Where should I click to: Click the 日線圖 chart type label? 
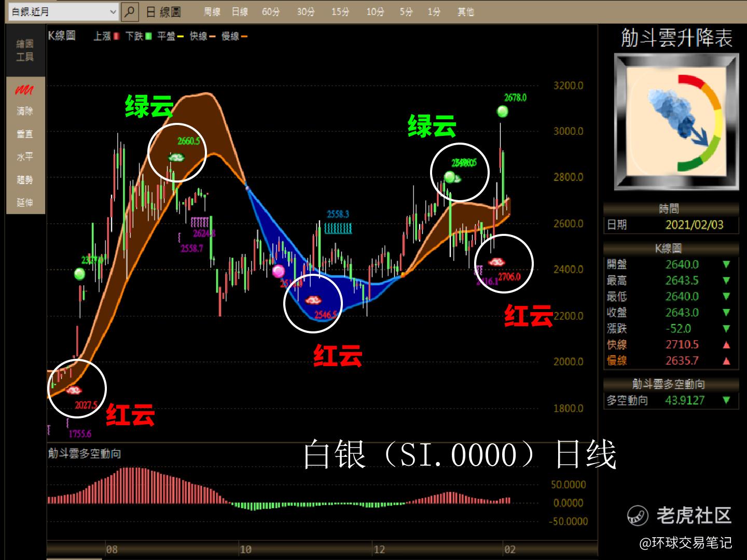(163, 11)
